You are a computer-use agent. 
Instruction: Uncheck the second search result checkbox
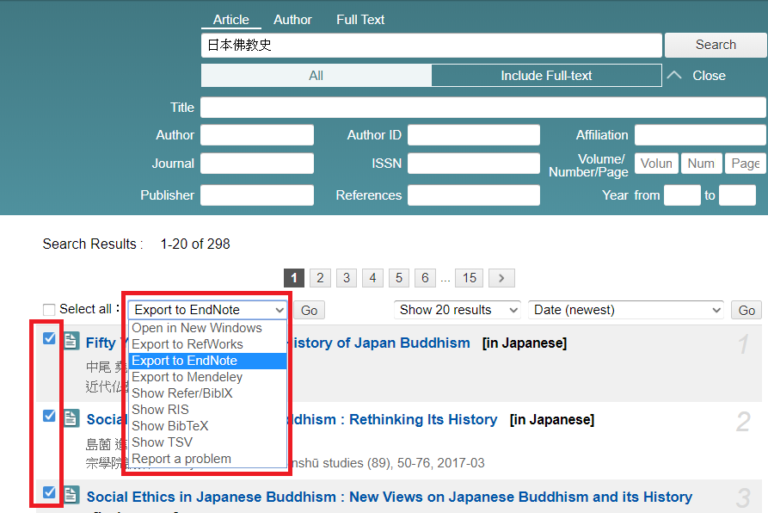49,416
